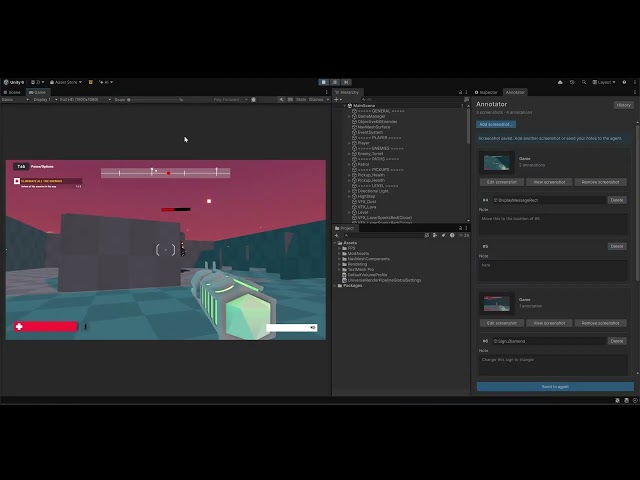
Task: Open the Full HD resolution dropdown
Action: click(85, 100)
